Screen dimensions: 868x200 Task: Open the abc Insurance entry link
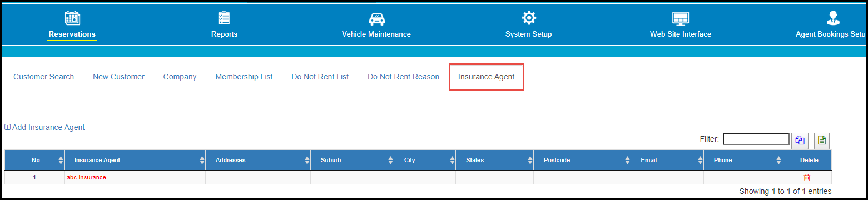coord(86,177)
